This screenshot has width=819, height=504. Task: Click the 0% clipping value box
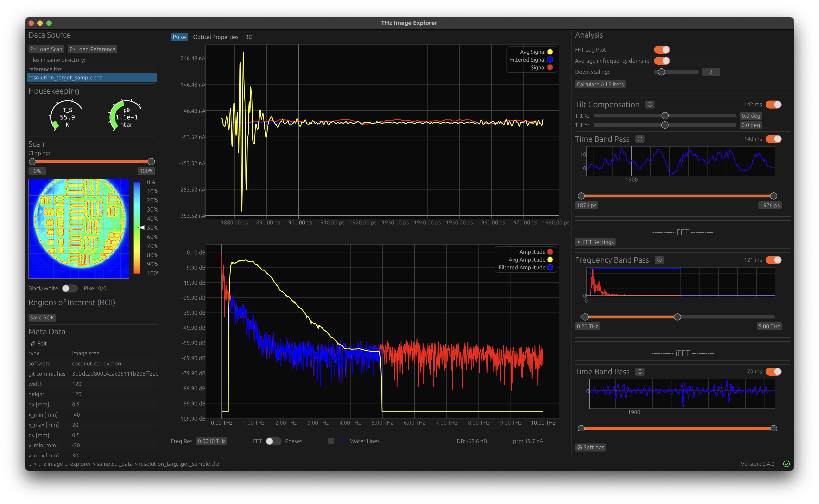pyautogui.click(x=37, y=171)
